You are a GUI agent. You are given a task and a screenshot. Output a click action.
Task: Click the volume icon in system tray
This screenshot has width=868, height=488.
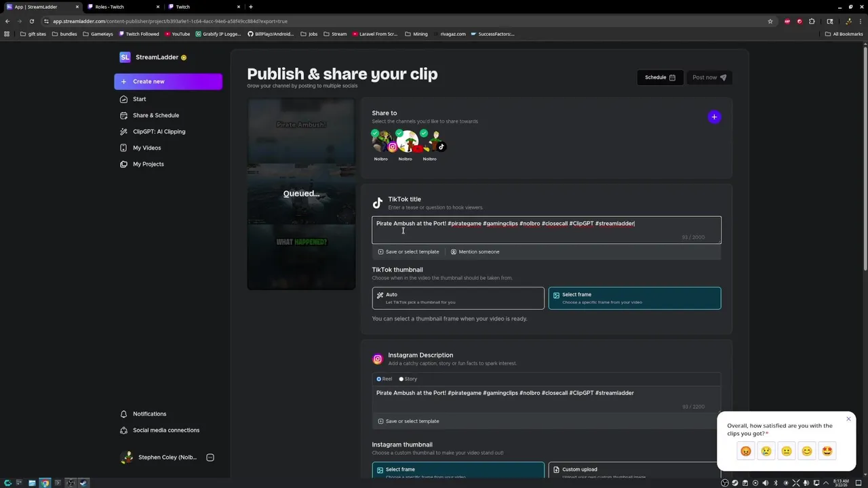pyautogui.click(x=766, y=483)
